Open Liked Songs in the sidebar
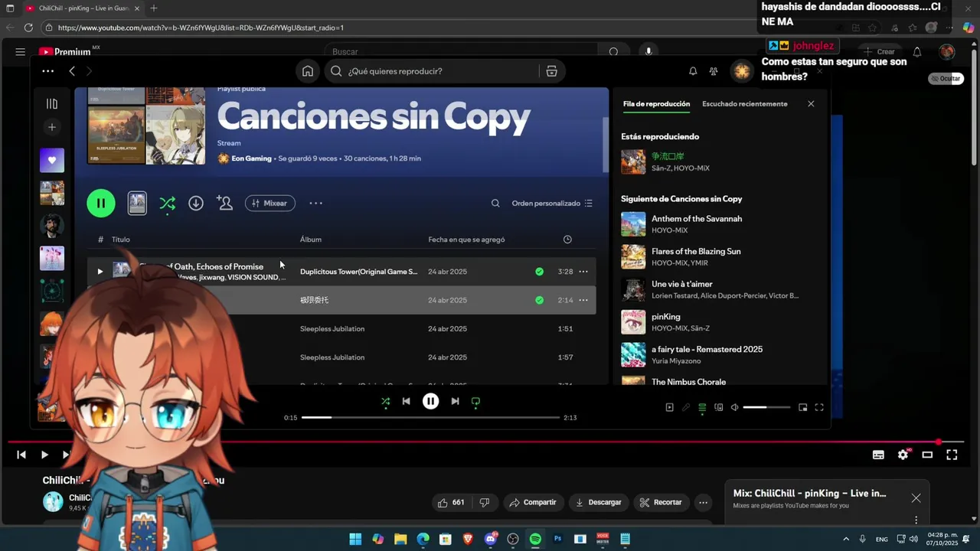Screen dimensions: 980x551 point(52,160)
